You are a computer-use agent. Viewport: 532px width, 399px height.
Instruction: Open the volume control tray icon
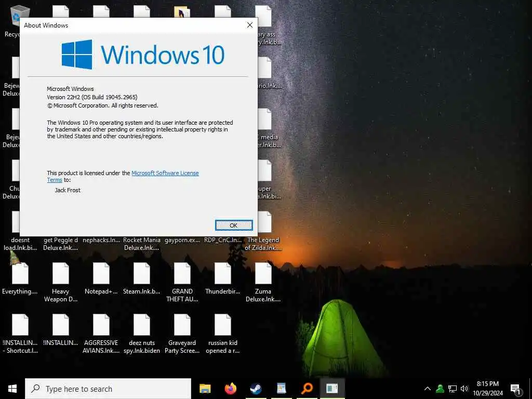pos(464,389)
